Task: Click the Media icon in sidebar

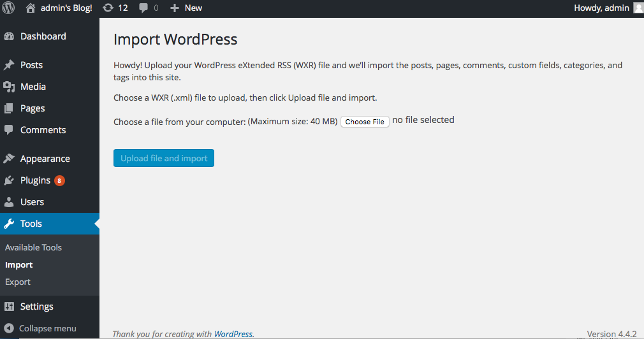Action: (9, 87)
